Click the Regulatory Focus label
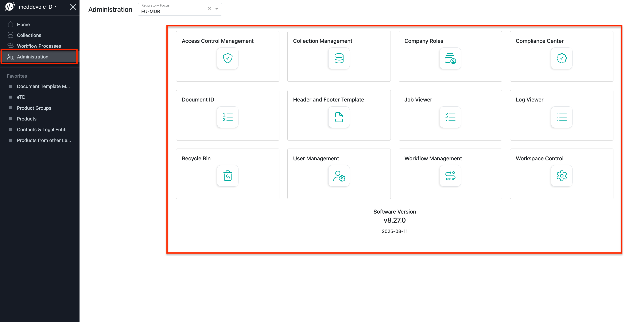644x322 pixels. [x=155, y=5]
